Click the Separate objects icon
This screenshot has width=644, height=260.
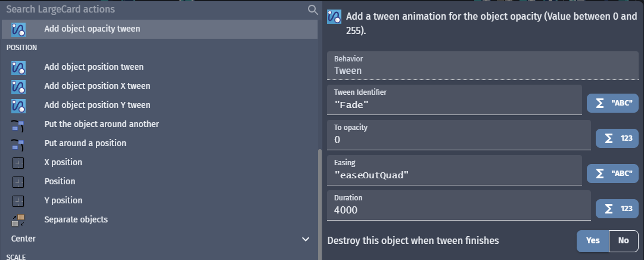18,220
